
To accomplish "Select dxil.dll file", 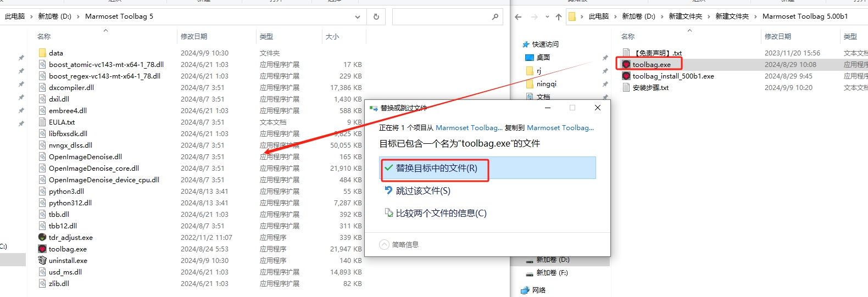I will [x=59, y=99].
